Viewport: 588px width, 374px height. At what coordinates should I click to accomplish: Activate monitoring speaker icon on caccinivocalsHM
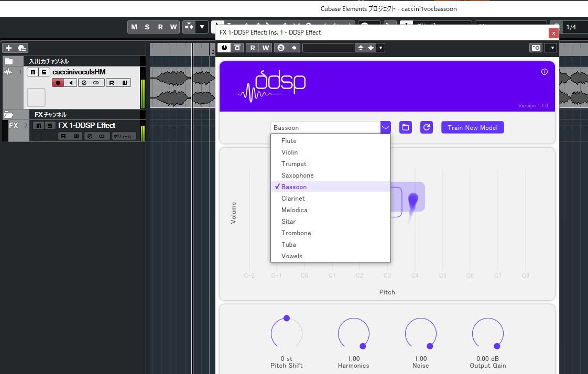click(71, 82)
